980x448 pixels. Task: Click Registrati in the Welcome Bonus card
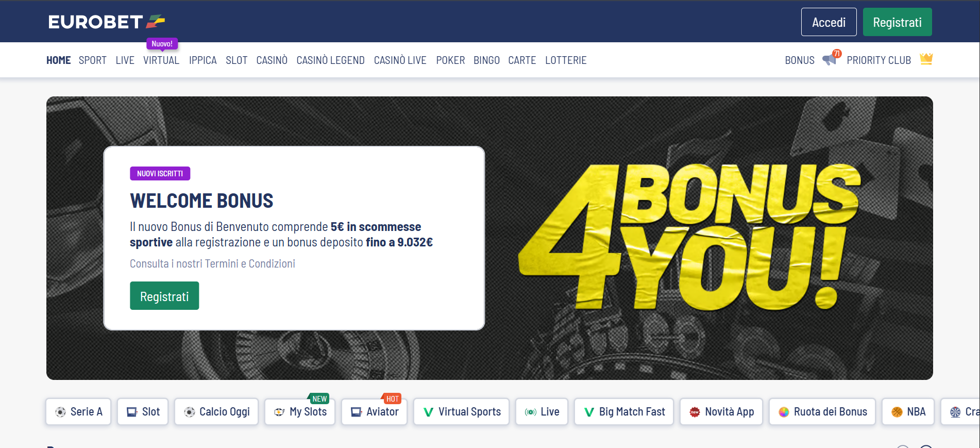pos(164,296)
